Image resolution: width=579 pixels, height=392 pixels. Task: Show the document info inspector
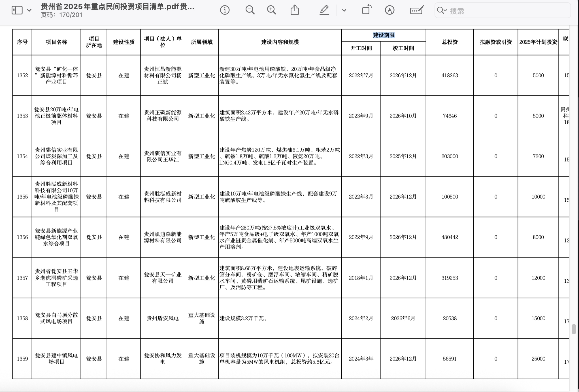pyautogui.click(x=225, y=10)
